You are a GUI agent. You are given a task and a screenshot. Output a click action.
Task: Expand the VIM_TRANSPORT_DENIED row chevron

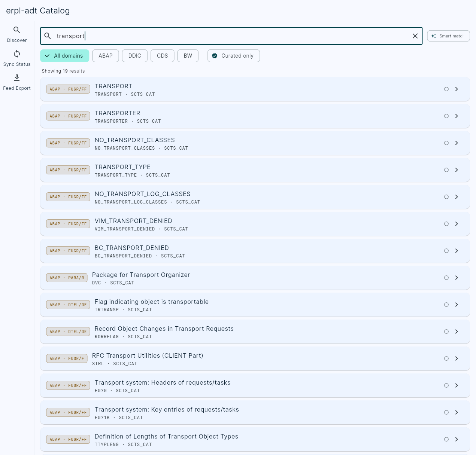[x=457, y=224]
